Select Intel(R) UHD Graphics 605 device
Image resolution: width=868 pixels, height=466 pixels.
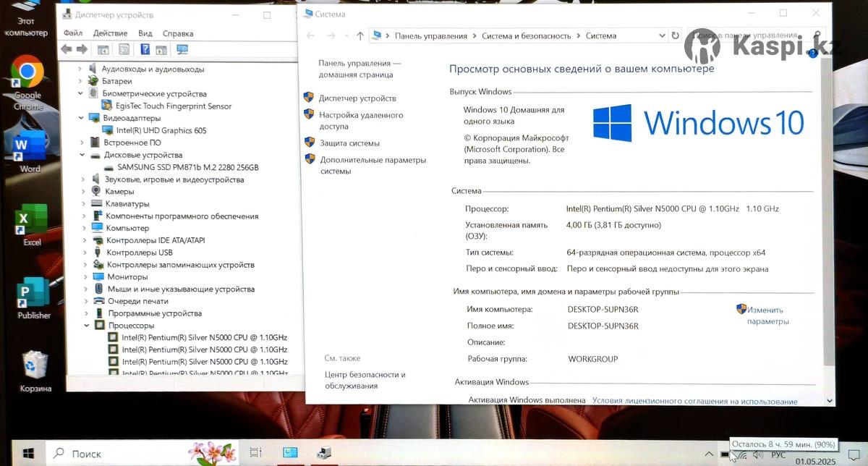coord(161,130)
